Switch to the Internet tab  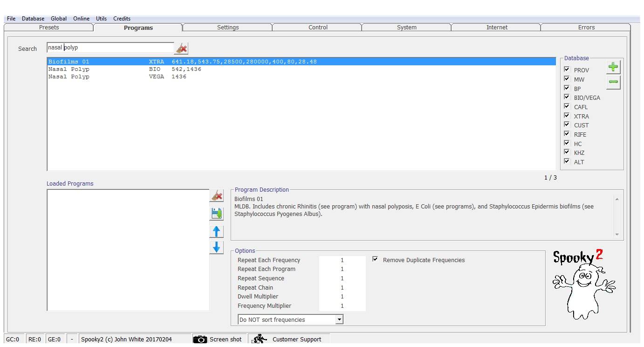[x=497, y=28]
